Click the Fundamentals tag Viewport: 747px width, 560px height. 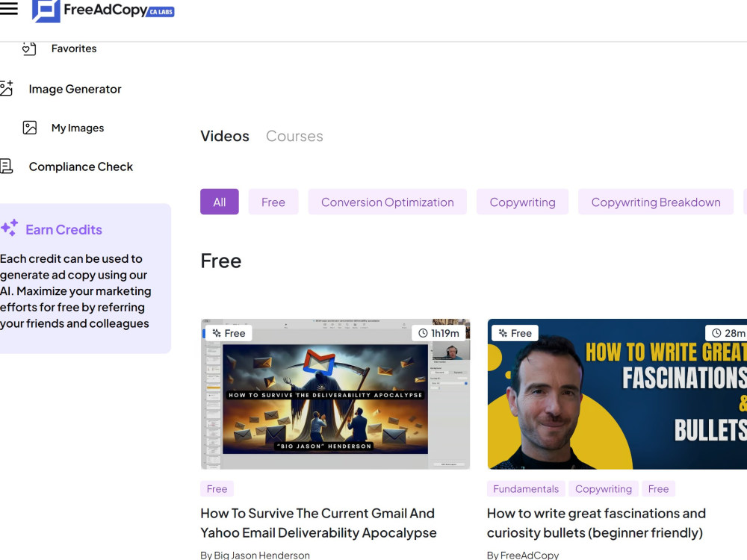(526, 489)
